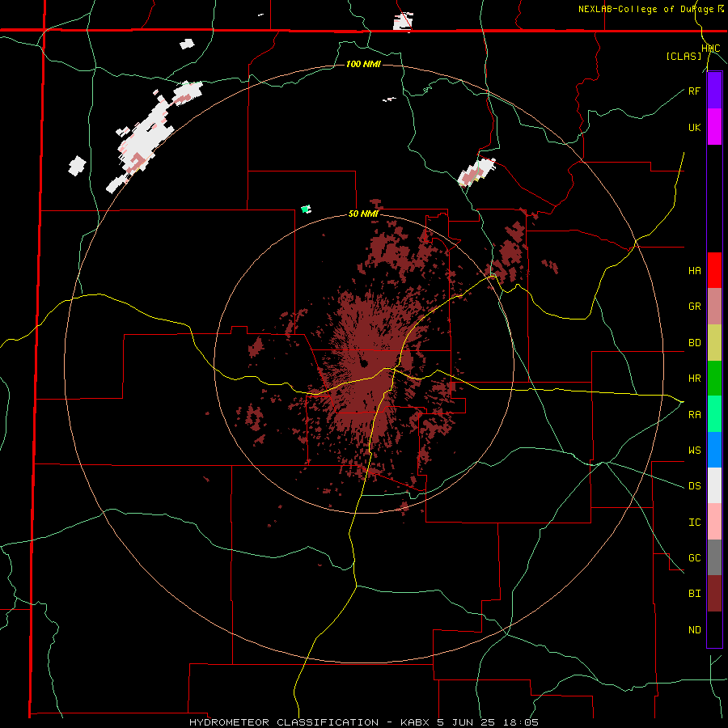This screenshot has height=728, width=728.
Task: Click the UK magenta legend swatch
Action: click(x=714, y=127)
